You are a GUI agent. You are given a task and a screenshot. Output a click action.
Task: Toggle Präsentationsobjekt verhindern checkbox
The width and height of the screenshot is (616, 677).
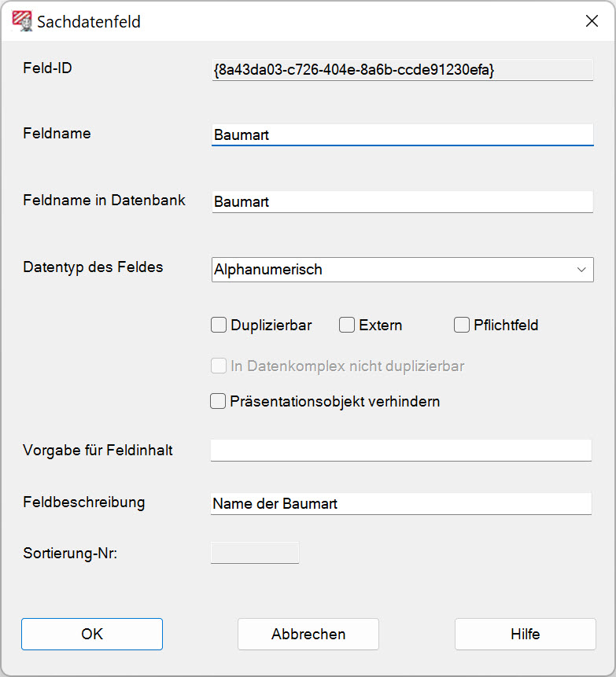(x=219, y=402)
